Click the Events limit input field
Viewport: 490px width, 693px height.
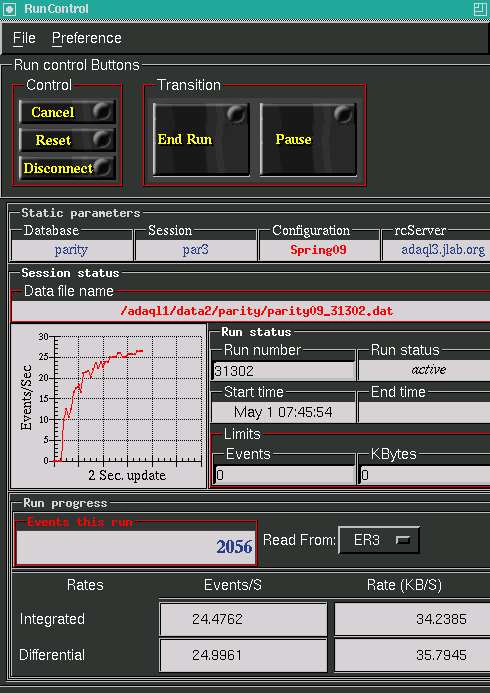click(x=285, y=475)
